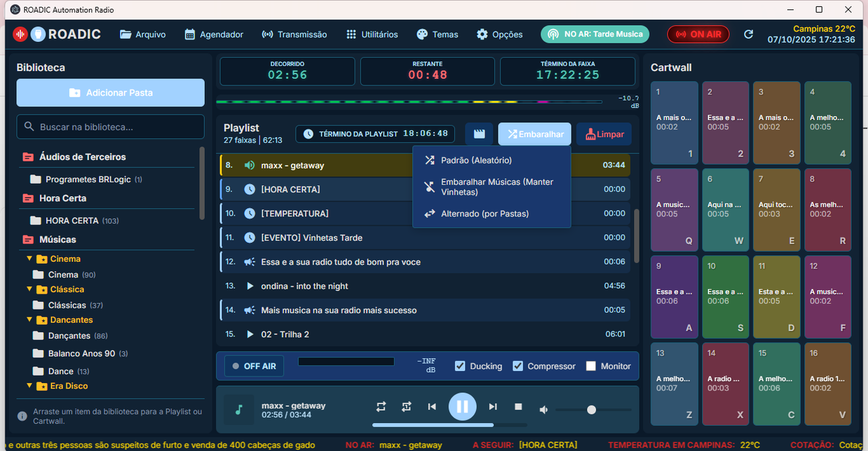Click play icon on ondina - into the night
The width and height of the screenshot is (868, 451).
pyautogui.click(x=250, y=286)
